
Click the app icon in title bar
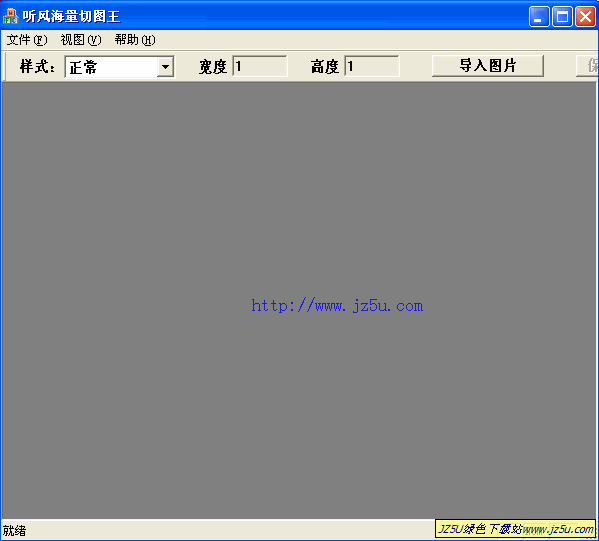10,16
